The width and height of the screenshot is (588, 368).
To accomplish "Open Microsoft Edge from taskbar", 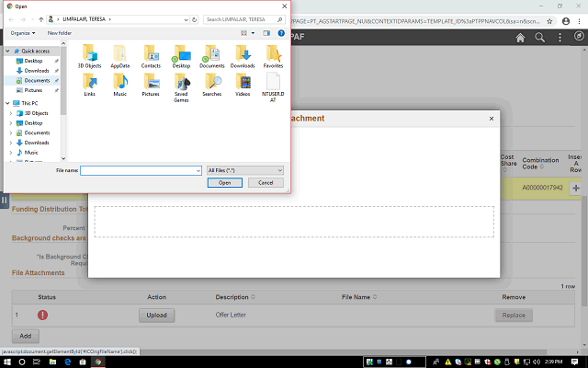I will pyautogui.click(x=68, y=362).
